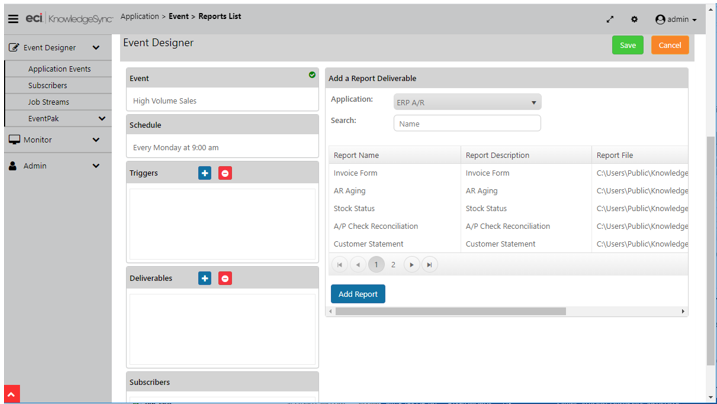Expand the EventPak chevron
Screen dimensions: 717x404
(x=102, y=118)
